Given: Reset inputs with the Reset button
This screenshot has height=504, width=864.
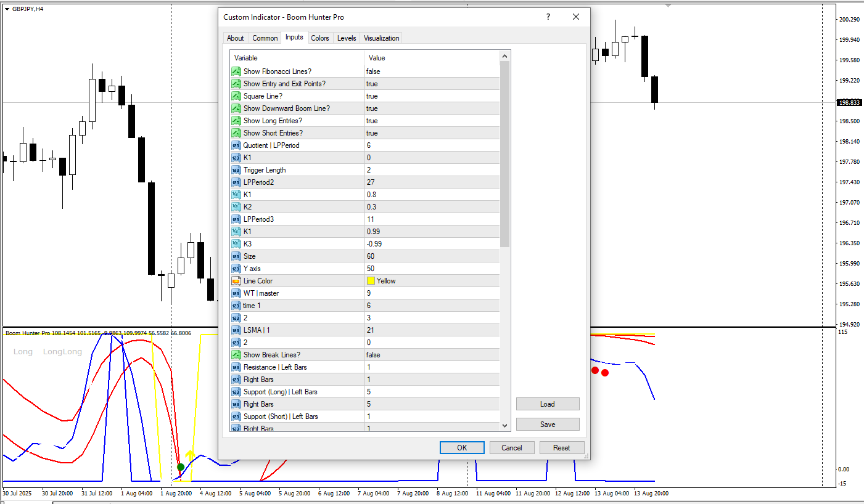Looking at the screenshot, I should (x=562, y=448).
